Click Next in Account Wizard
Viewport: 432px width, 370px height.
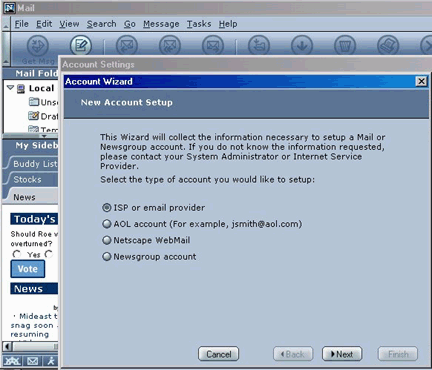(x=342, y=354)
